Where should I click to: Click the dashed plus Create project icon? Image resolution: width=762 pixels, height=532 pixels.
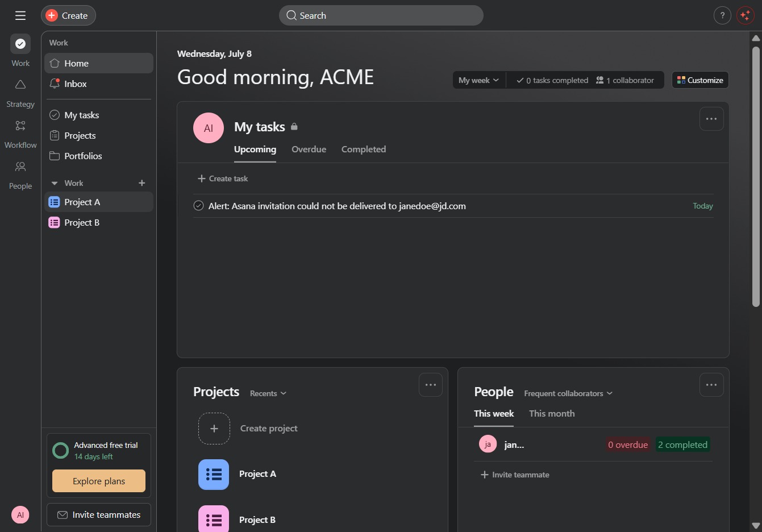214,429
